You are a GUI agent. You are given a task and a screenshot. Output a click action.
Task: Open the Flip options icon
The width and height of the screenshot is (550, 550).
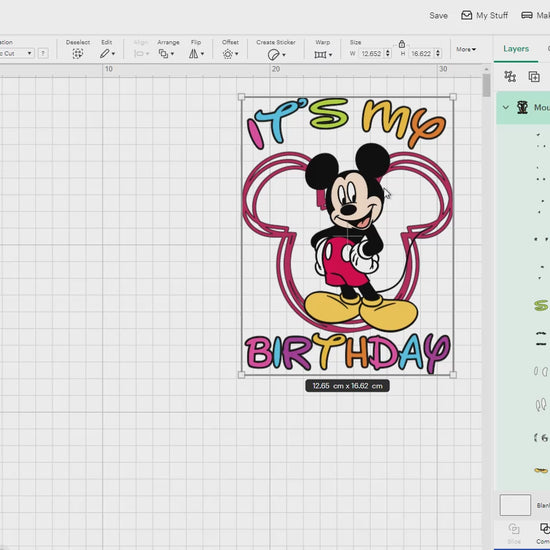193,54
